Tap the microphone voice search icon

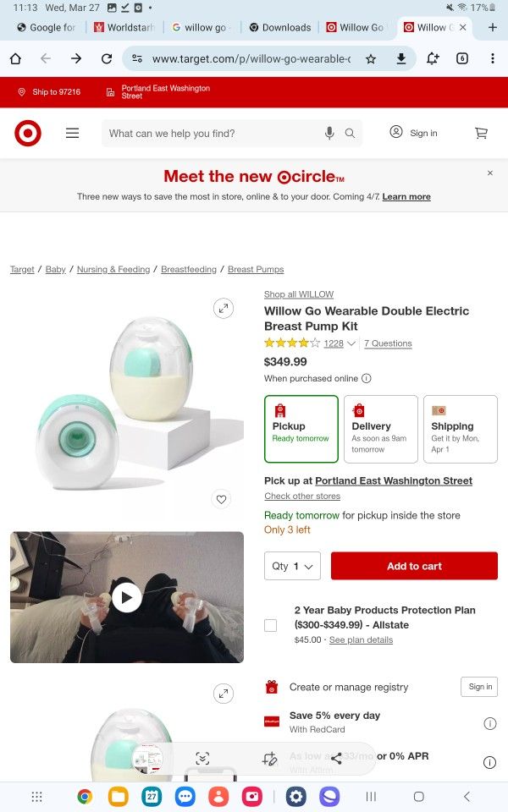pyautogui.click(x=329, y=133)
